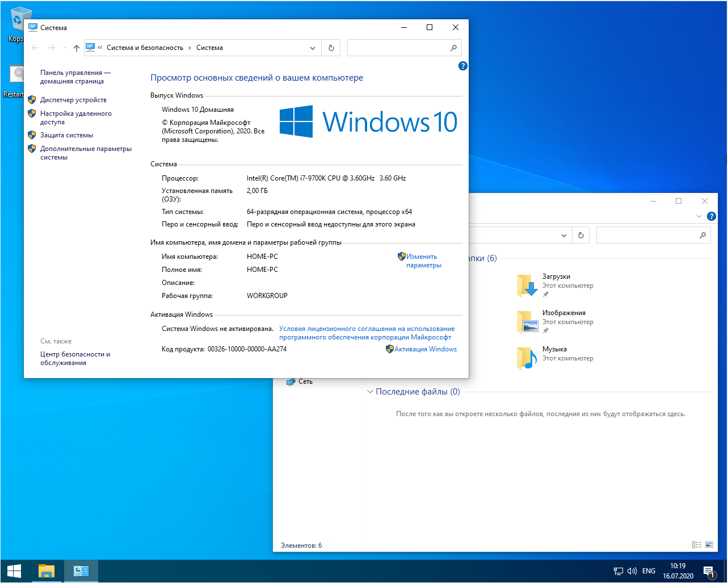Open Музыка folder in Explorer window
This screenshot has width=728, height=583.
point(555,358)
